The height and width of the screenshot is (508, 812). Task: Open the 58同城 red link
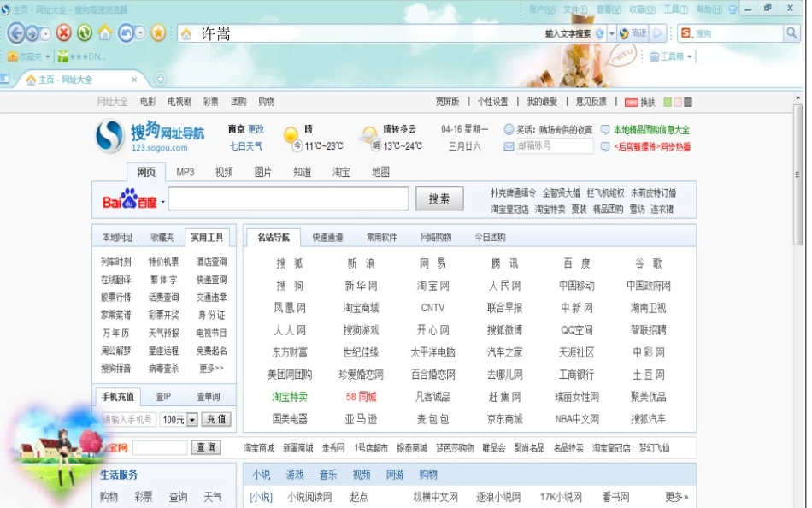[361, 397]
